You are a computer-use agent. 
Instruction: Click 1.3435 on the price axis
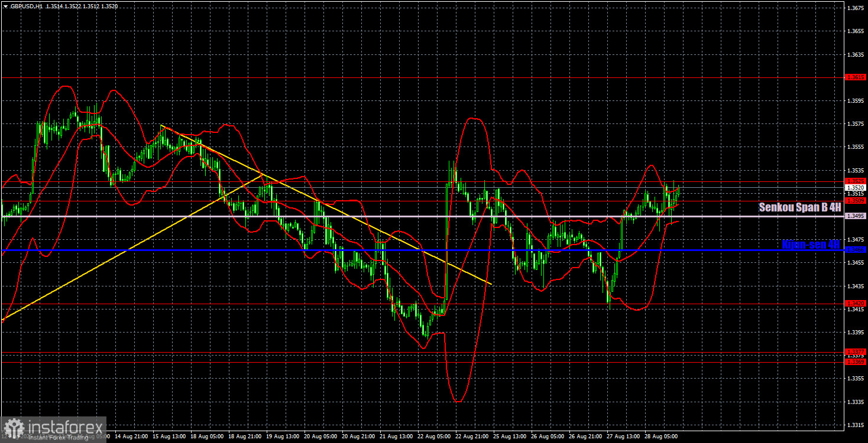856,286
